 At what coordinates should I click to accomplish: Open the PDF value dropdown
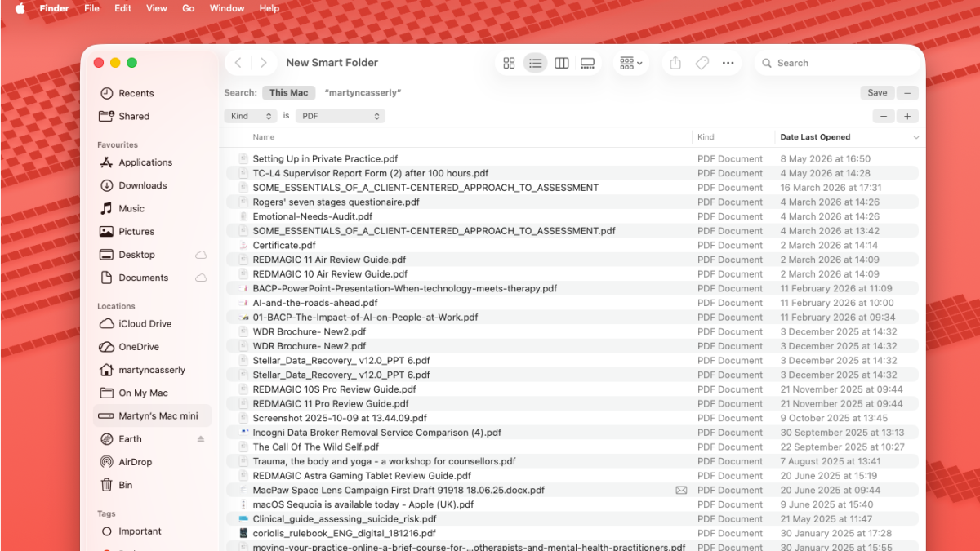click(340, 116)
